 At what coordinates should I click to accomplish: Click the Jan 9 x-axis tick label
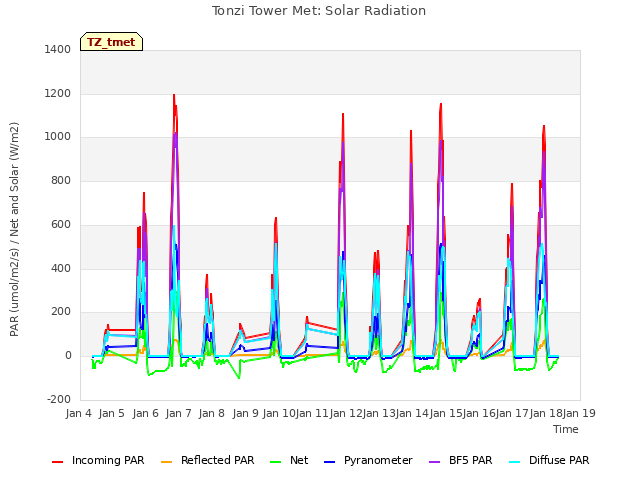(x=245, y=413)
